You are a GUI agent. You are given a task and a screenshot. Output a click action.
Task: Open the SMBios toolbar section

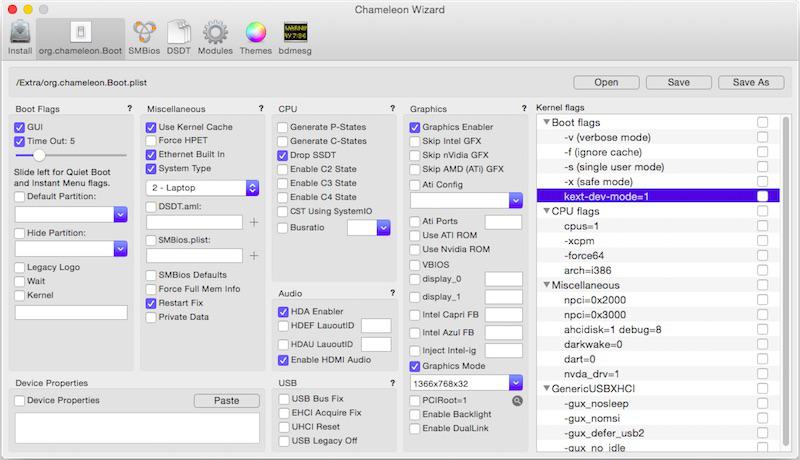(x=144, y=38)
